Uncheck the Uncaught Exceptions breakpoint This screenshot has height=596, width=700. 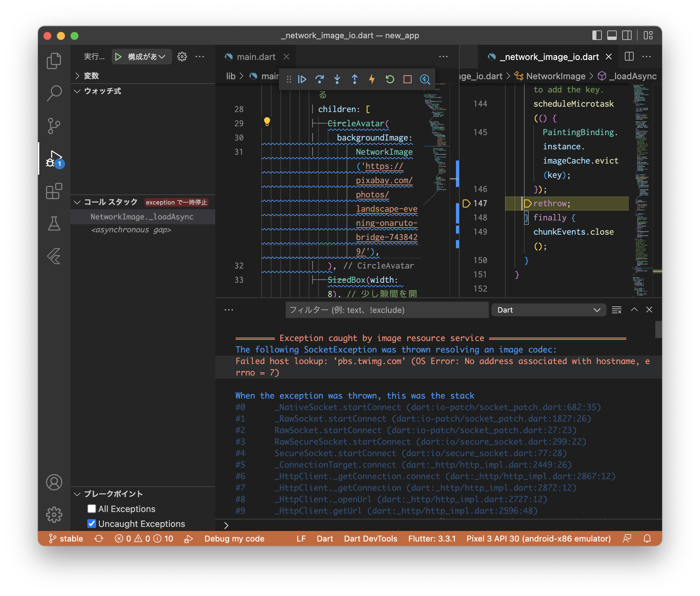(92, 524)
